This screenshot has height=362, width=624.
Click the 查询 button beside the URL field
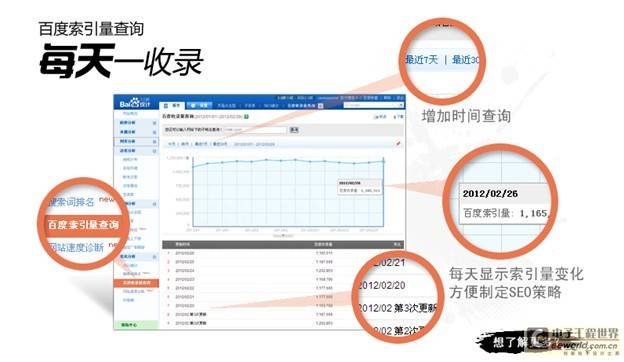click(x=294, y=130)
